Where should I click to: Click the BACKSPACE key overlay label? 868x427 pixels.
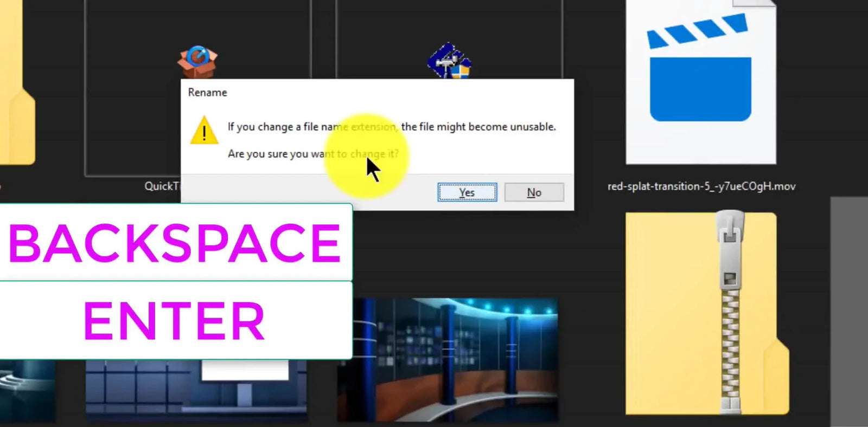pyautogui.click(x=175, y=243)
